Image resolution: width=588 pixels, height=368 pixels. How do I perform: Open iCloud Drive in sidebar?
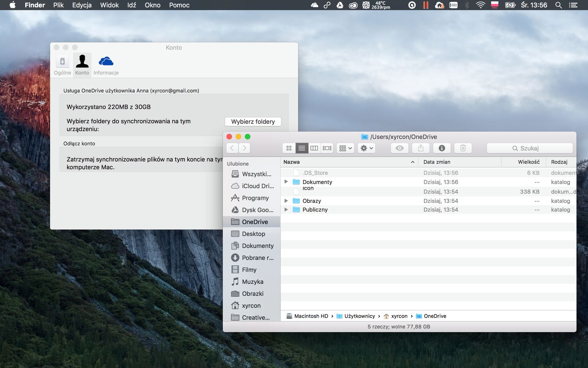tap(252, 186)
